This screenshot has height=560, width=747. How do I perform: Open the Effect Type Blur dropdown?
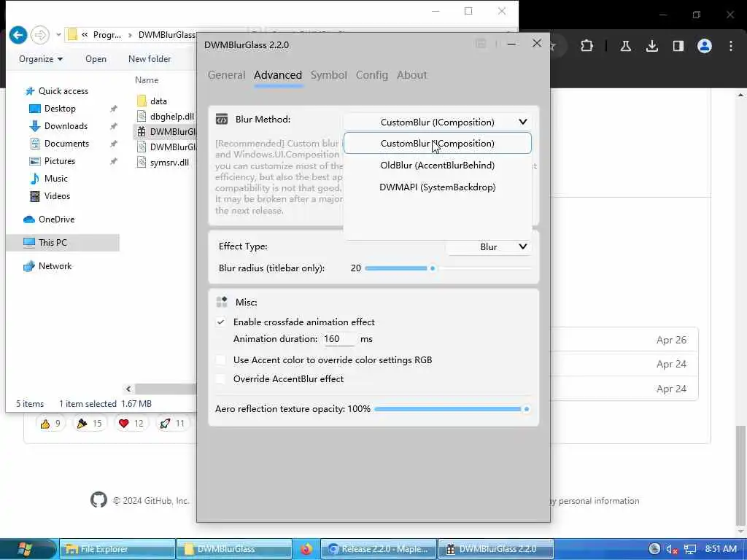[489, 246]
